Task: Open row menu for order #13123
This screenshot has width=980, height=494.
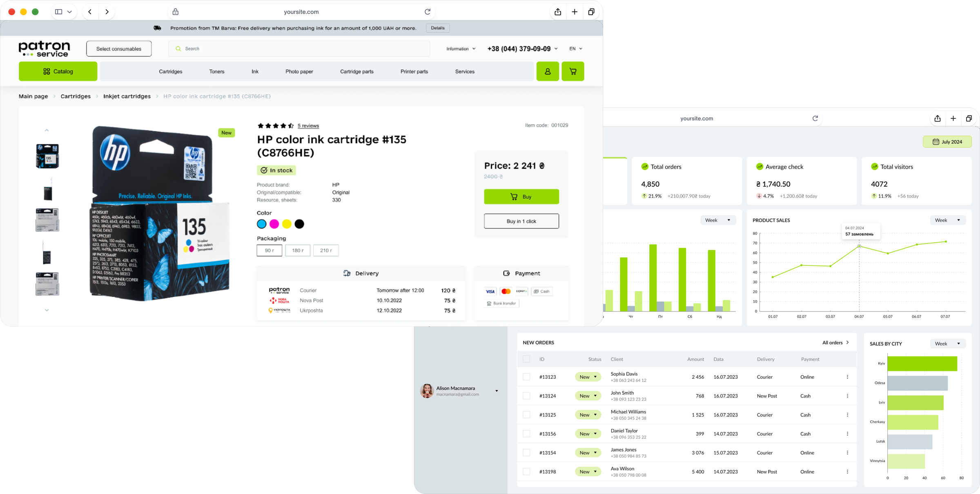Action: pos(847,377)
